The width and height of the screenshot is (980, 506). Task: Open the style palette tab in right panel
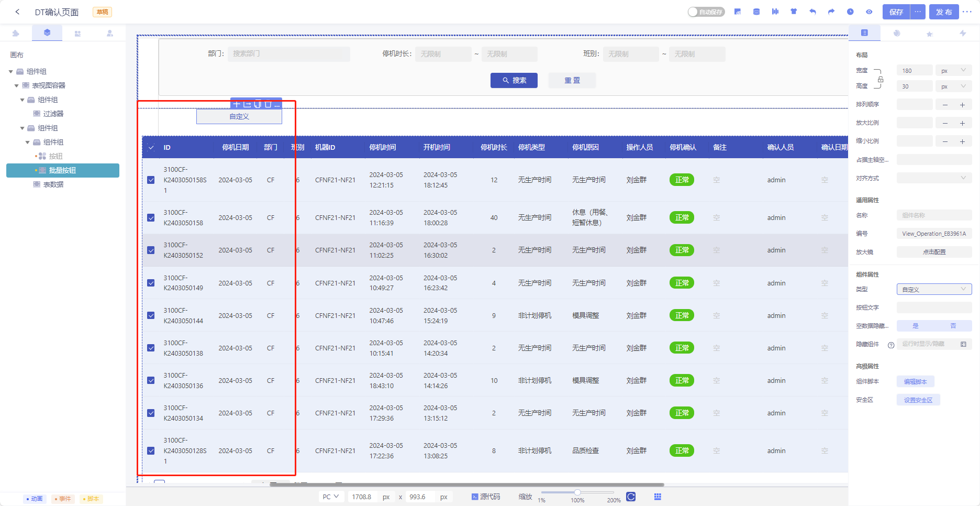pyautogui.click(x=897, y=33)
